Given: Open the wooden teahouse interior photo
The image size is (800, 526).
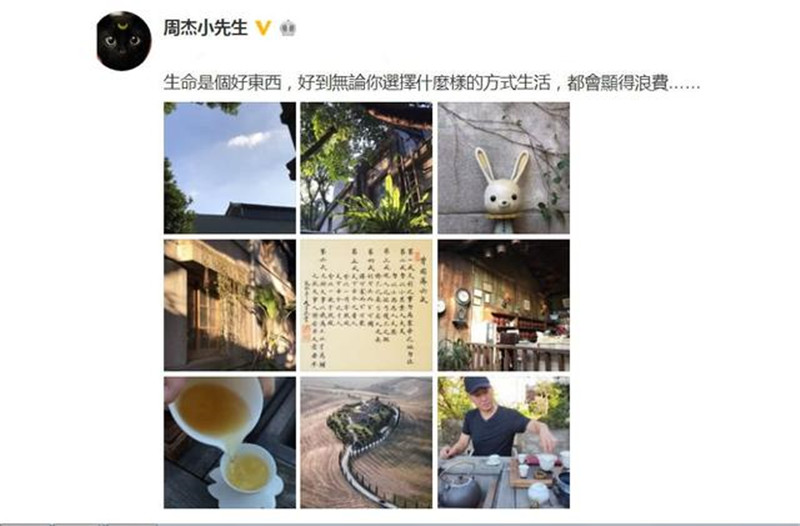Looking at the screenshot, I should tap(504, 305).
